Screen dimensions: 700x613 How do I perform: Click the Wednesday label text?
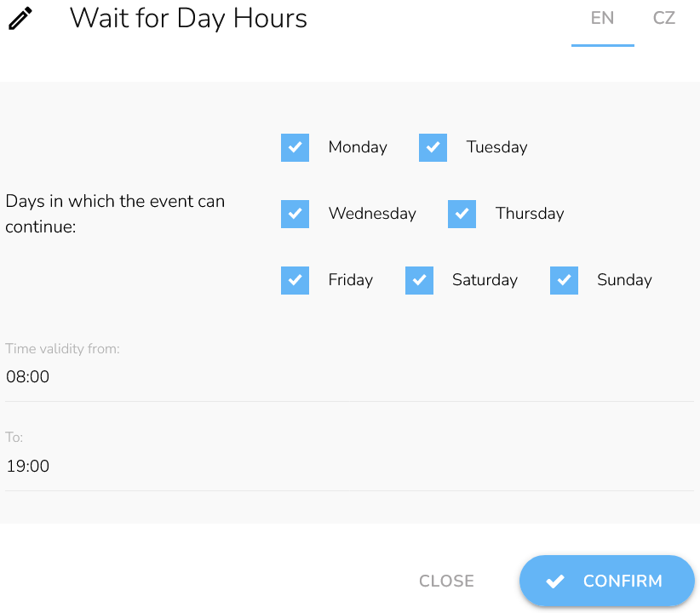coord(372,214)
